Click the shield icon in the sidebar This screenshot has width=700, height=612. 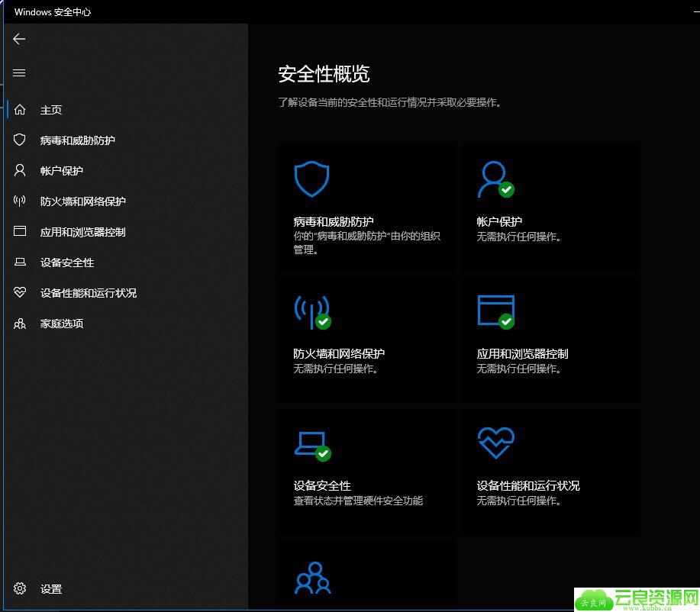[20, 140]
